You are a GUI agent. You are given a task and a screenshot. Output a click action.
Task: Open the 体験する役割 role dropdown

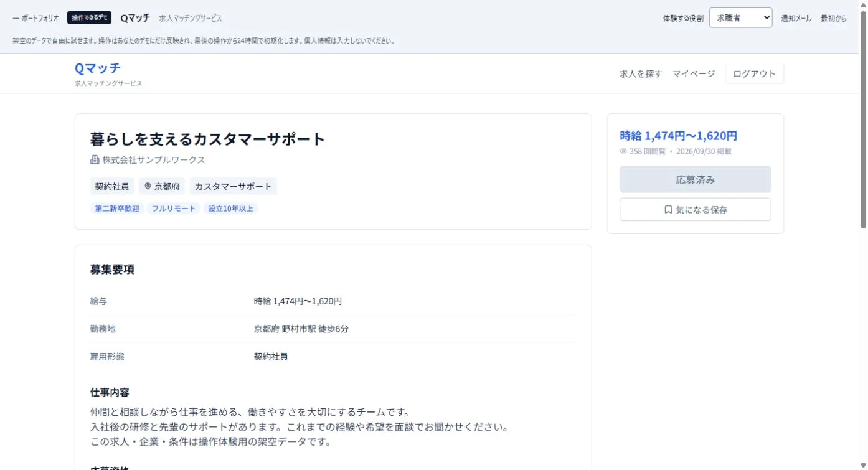click(x=740, y=18)
